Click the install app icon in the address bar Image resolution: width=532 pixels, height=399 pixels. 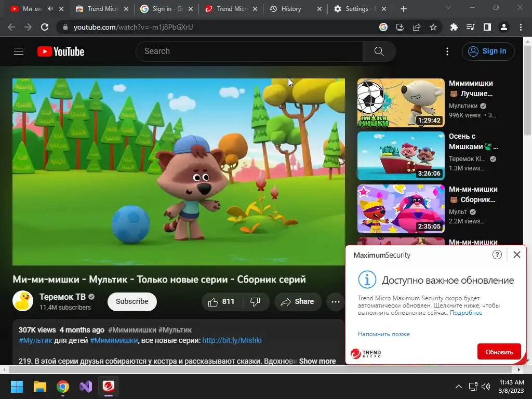point(400,27)
